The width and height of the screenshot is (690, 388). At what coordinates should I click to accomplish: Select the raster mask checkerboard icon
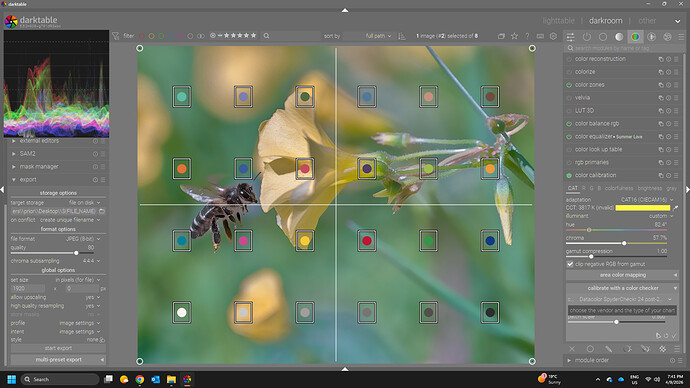pyautogui.click(x=662, y=349)
